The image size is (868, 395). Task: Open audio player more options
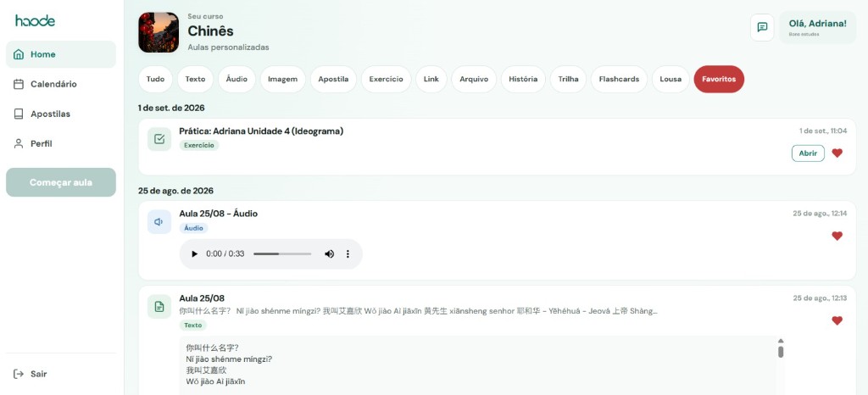(348, 254)
